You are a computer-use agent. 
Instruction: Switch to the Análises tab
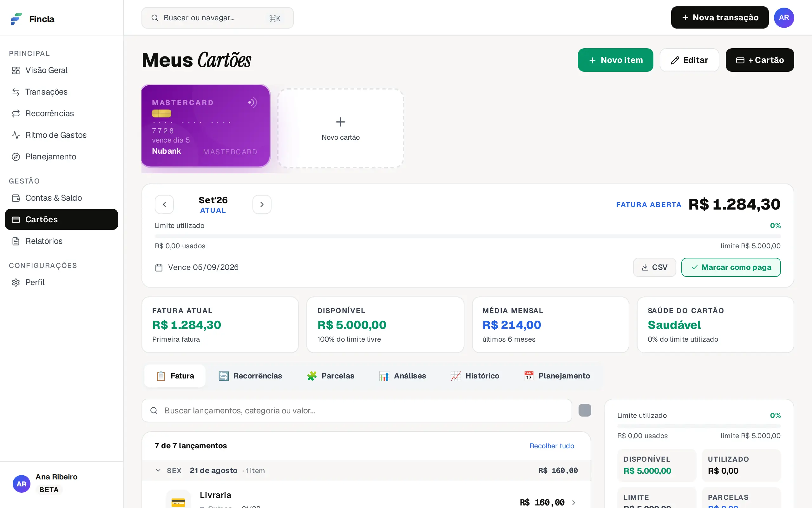click(x=402, y=376)
